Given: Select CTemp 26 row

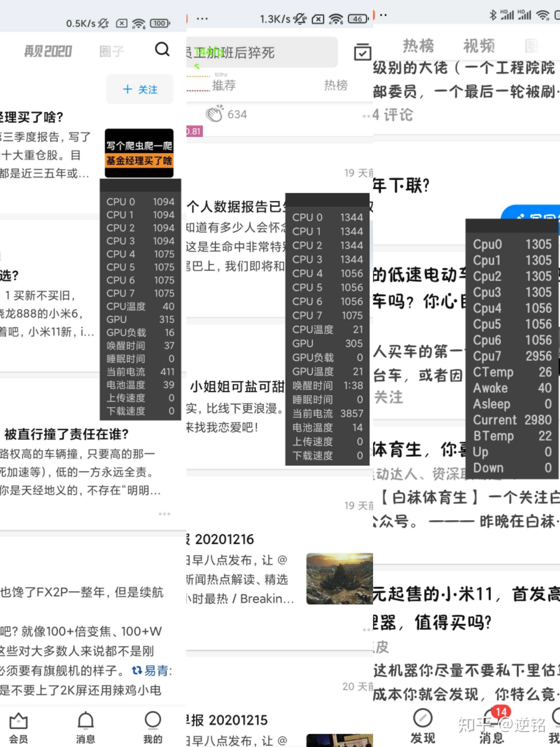Looking at the screenshot, I should [512, 372].
